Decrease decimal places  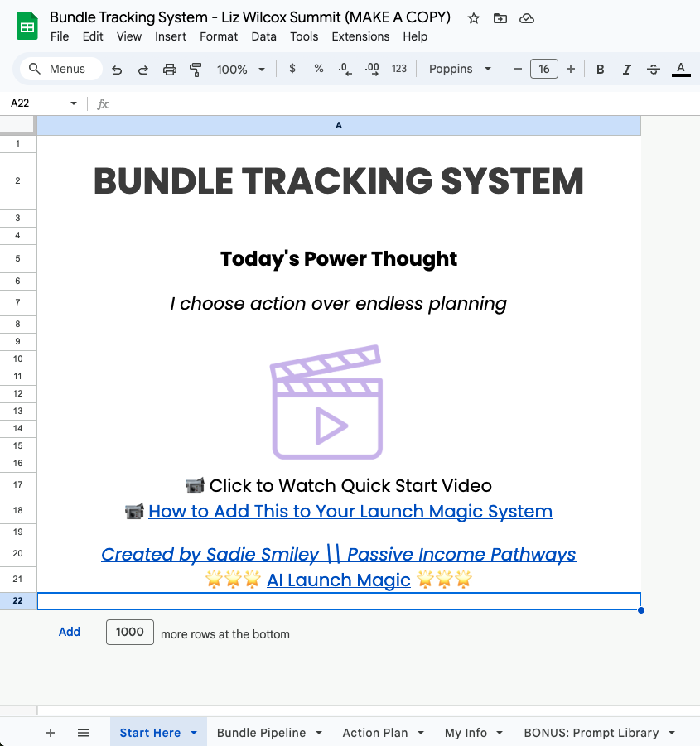[344, 70]
